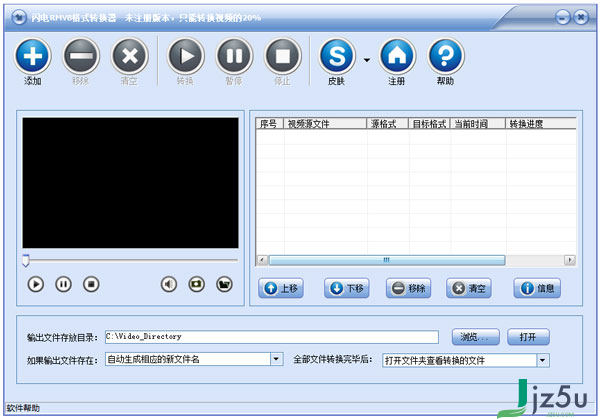Click the 目标格式 column header

(x=429, y=124)
